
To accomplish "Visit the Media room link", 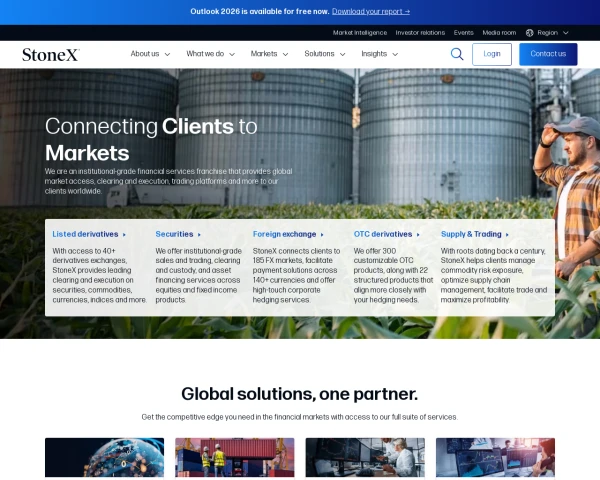I will [x=499, y=33].
